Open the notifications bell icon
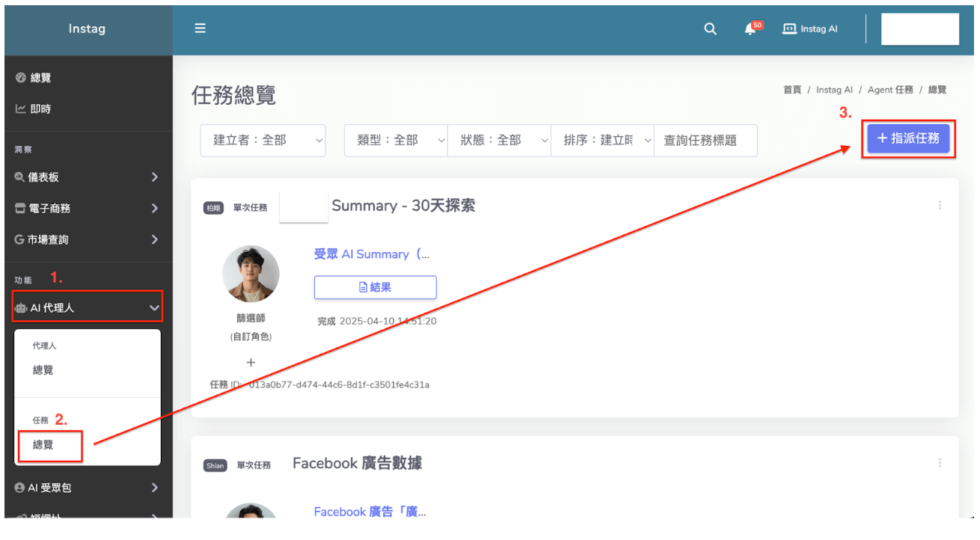Screen dimensions: 980x540 750,29
